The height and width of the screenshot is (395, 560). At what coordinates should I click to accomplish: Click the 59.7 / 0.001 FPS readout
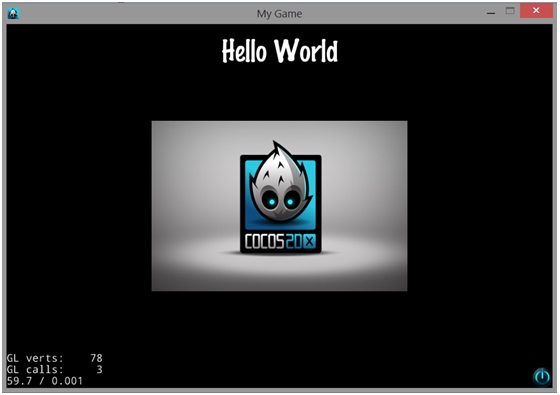tap(45, 381)
